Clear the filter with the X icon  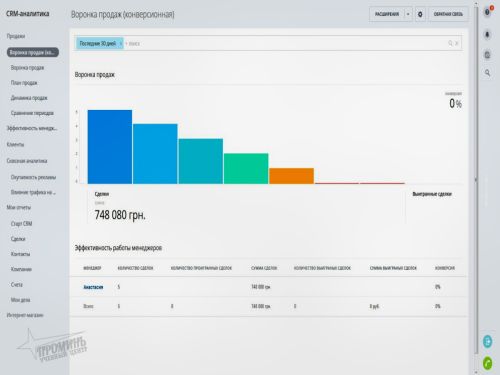(x=457, y=43)
